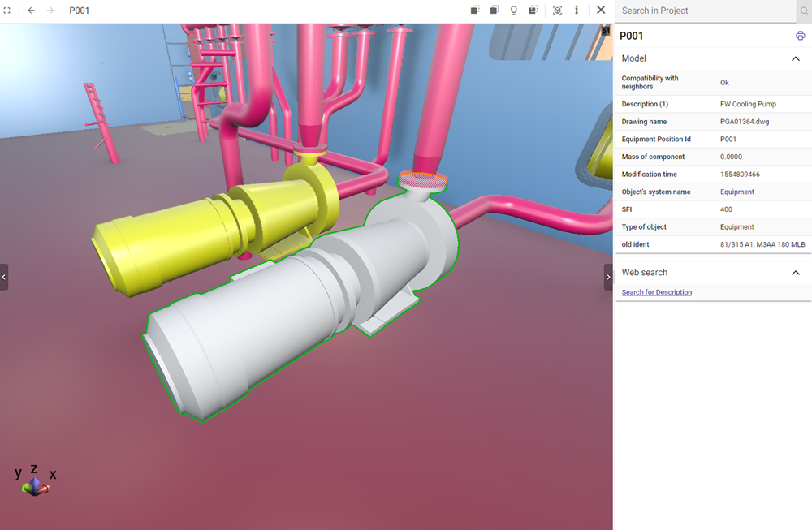Click the dashed-box icon beside the lightbulb
This screenshot has height=530, width=812.
(x=533, y=11)
